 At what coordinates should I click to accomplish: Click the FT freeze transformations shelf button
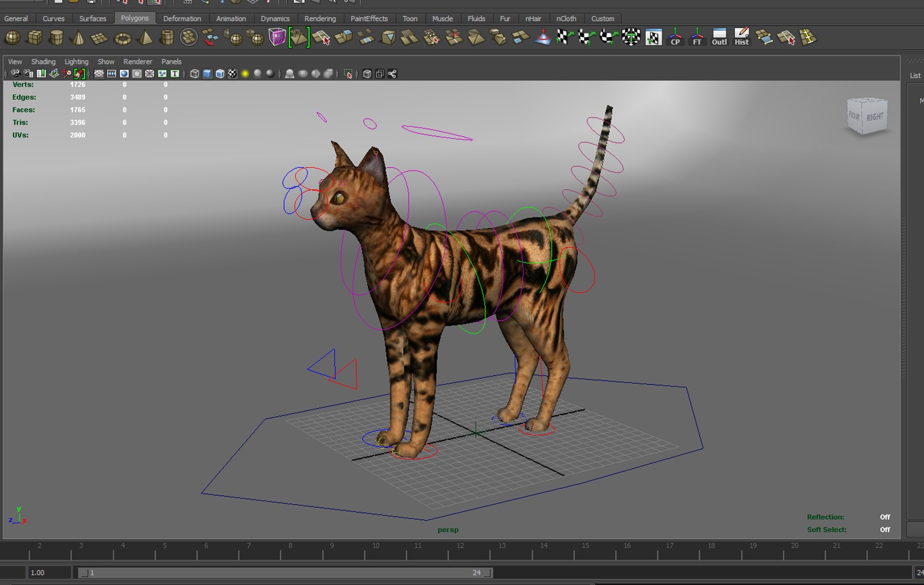697,37
